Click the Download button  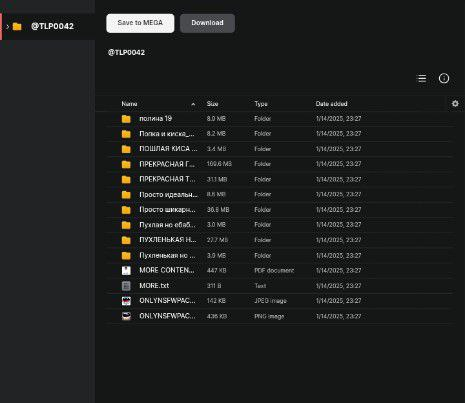click(x=207, y=23)
